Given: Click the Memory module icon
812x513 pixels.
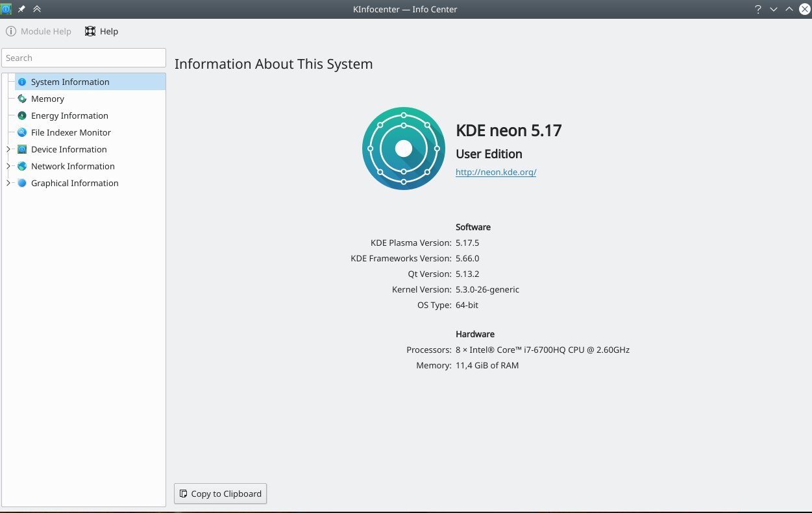Looking at the screenshot, I should point(22,99).
